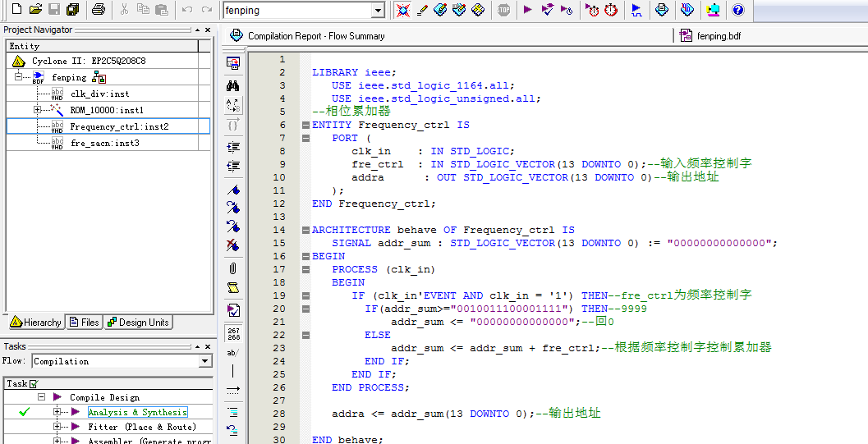Close the Project Navigator panel
This screenshot has width=868, height=444.
pos(208,30)
